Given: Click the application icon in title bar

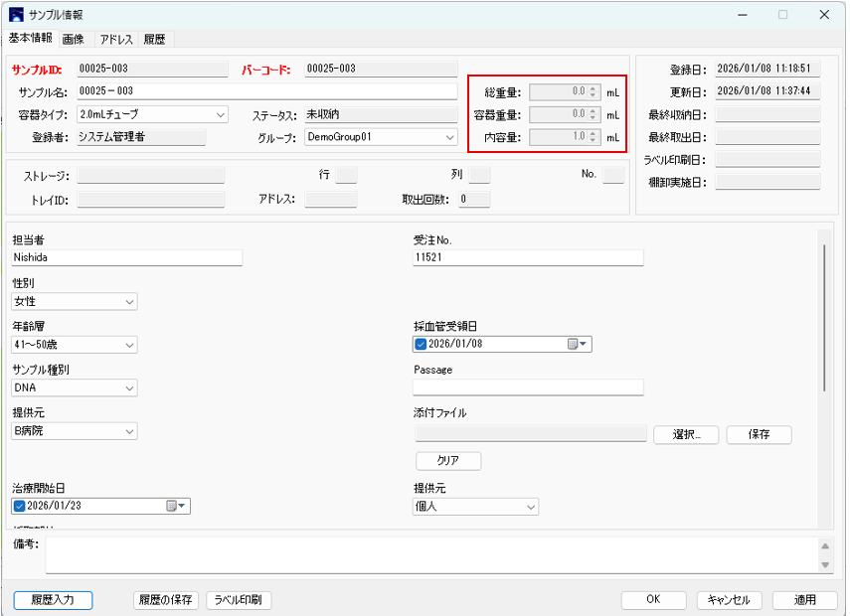Looking at the screenshot, I should tap(17, 15).
